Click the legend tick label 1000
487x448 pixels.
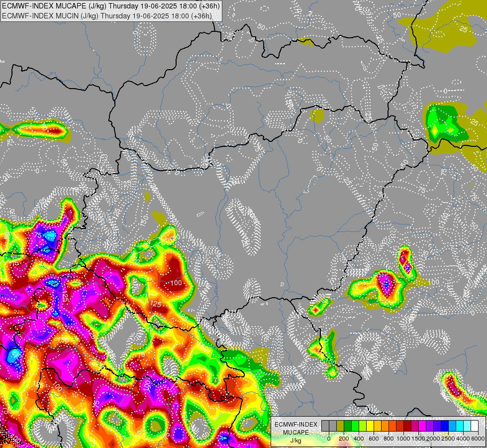[x=404, y=439]
